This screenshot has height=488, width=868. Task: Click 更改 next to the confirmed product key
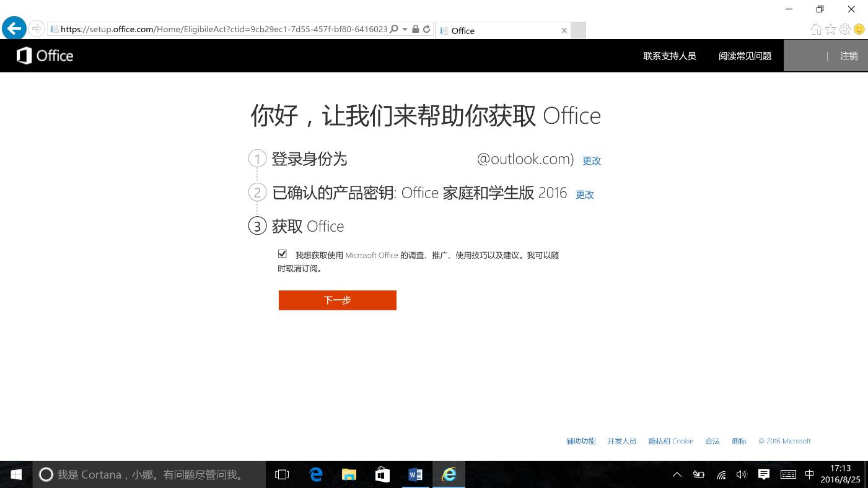pos(584,194)
